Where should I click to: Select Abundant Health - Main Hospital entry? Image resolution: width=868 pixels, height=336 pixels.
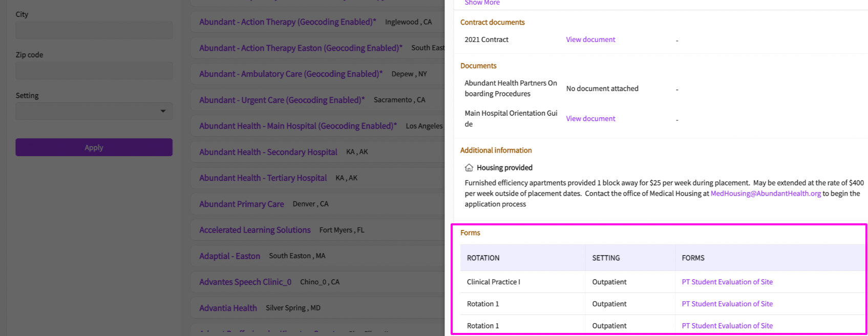click(298, 126)
